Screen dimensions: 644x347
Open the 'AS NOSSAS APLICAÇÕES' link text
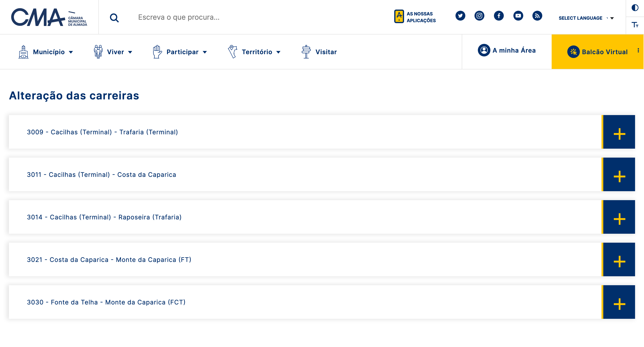[421, 17]
